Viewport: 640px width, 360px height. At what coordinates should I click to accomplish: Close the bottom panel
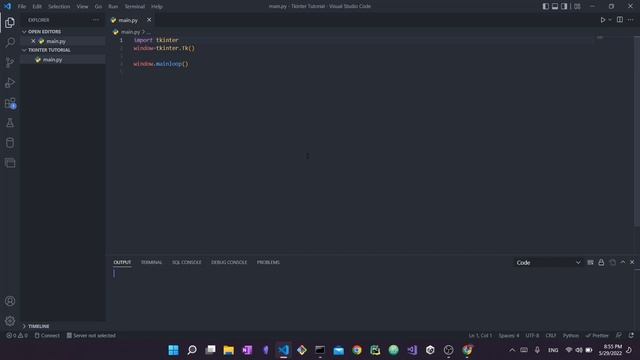632,262
